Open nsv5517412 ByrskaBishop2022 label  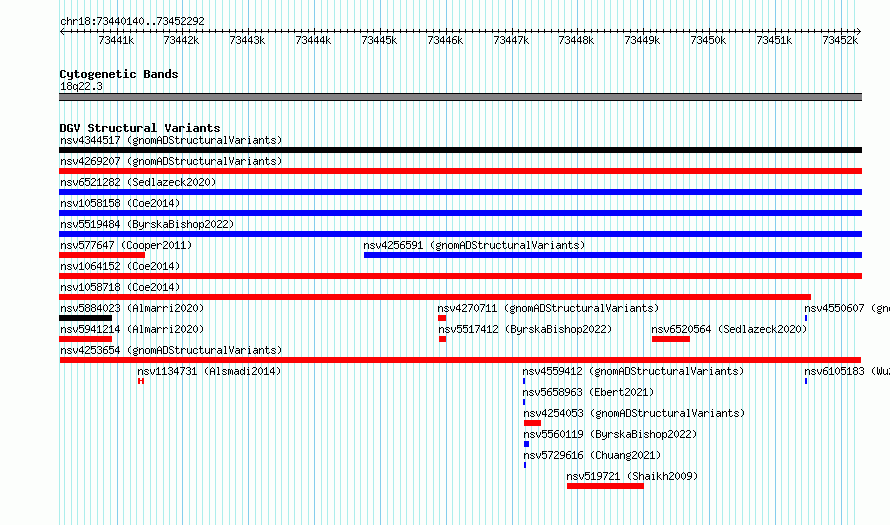coord(525,329)
